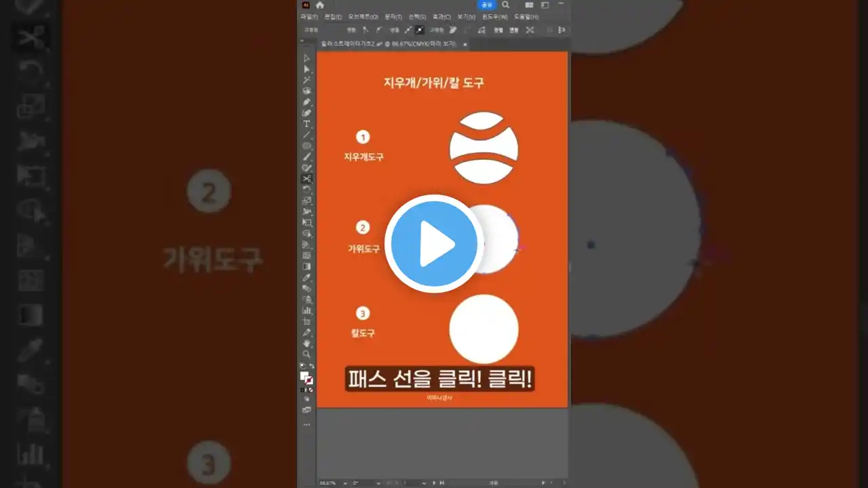Select the Direct Selection tool
The width and height of the screenshot is (868, 488).
pos(307,69)
